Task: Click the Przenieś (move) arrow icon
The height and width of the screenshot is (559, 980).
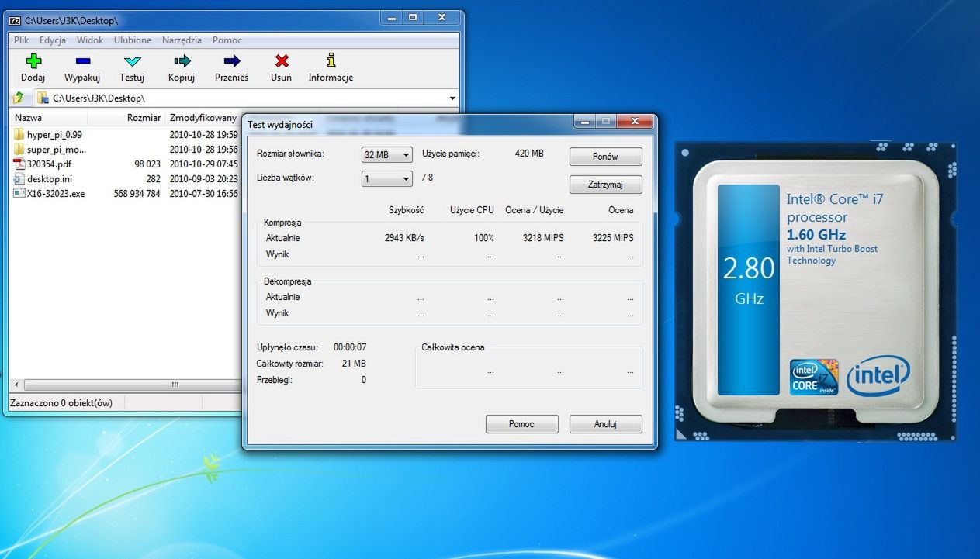Action: click(x=232, y=60)
